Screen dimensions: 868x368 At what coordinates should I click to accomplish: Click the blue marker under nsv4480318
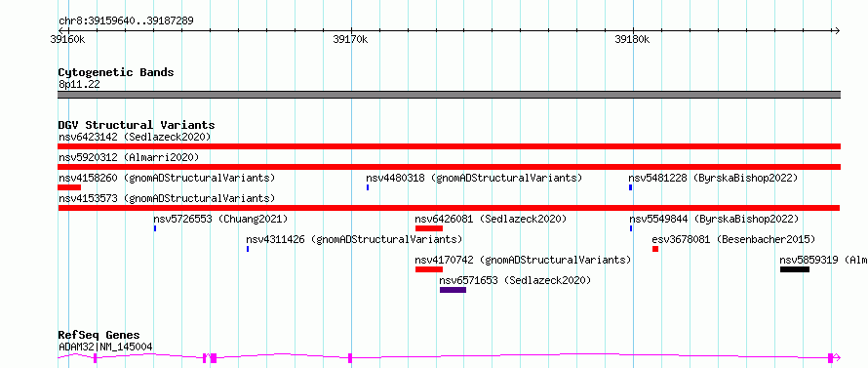point(368,187)
